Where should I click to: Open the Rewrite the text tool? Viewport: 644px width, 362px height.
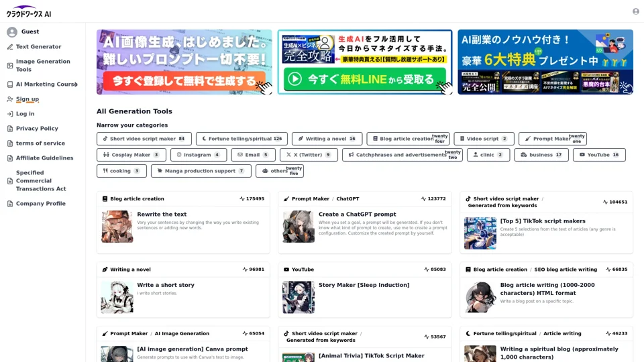pyautogui.click(x=162, y=215)
